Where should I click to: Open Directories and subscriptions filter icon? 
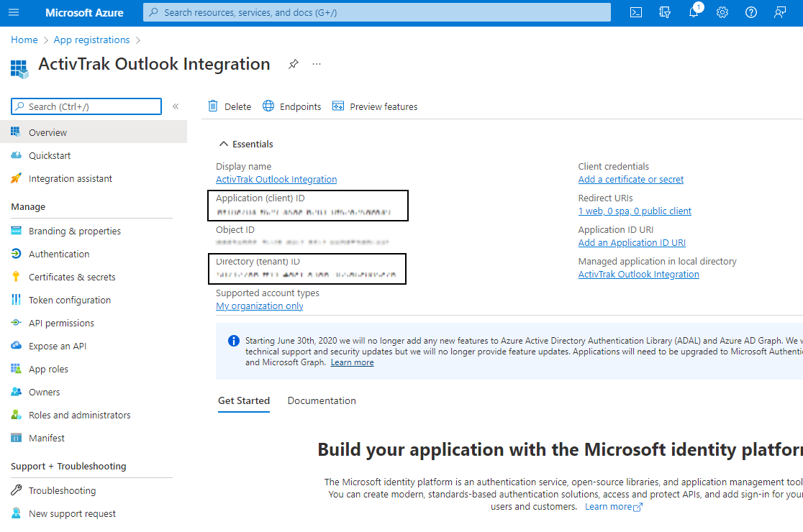pyautogui.click(x=665, y=12)
